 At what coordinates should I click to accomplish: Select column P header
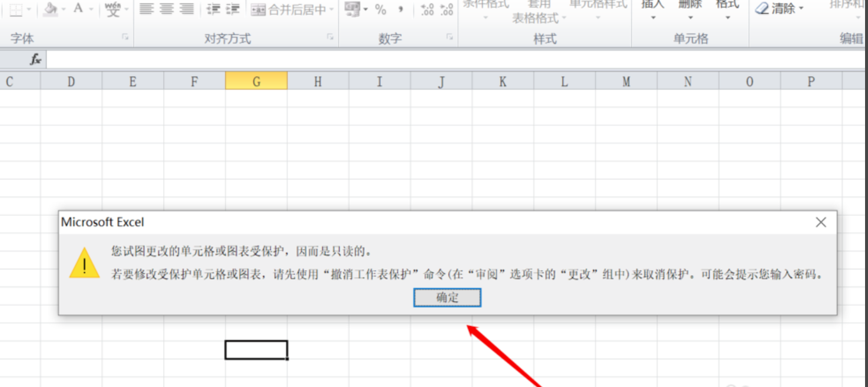[x=812, y=81]
